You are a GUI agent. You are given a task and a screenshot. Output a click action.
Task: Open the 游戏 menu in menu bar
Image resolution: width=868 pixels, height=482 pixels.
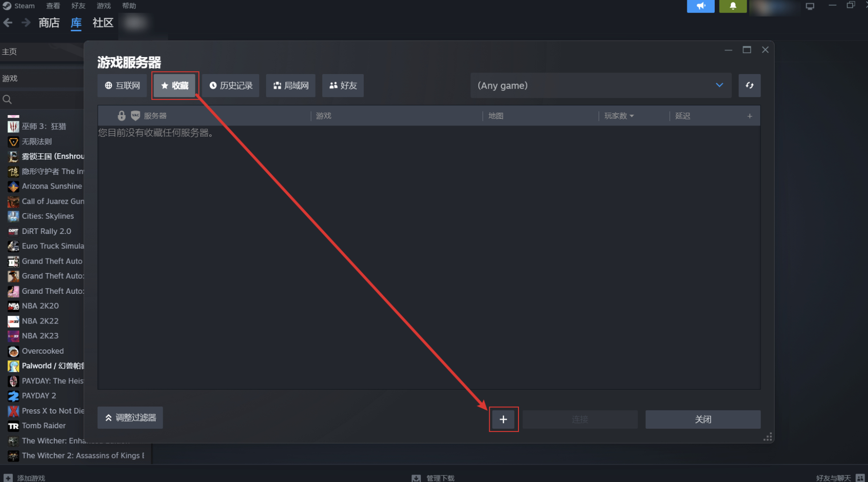coord(103,6)
